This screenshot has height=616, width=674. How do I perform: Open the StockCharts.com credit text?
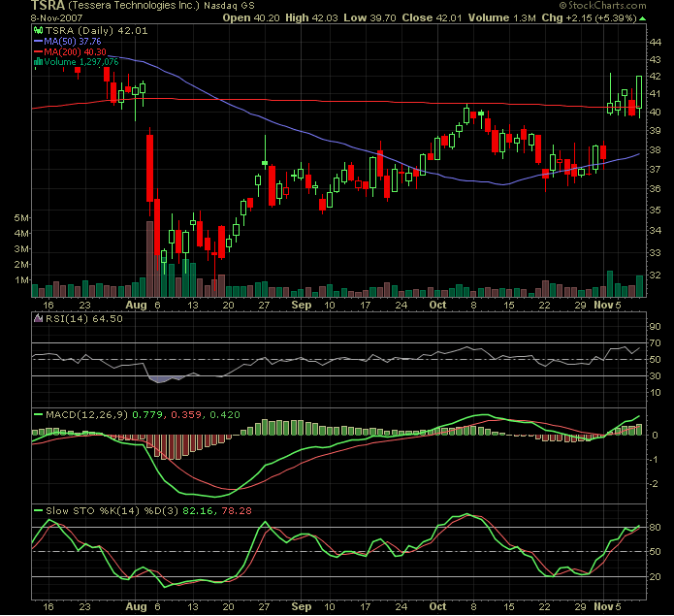tap(602, 6)
